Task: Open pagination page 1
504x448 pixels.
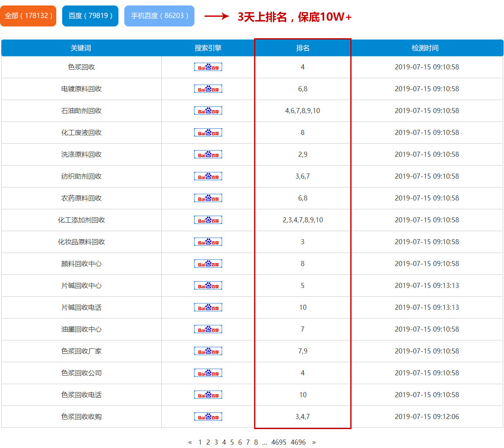Action: pos(200,442)
